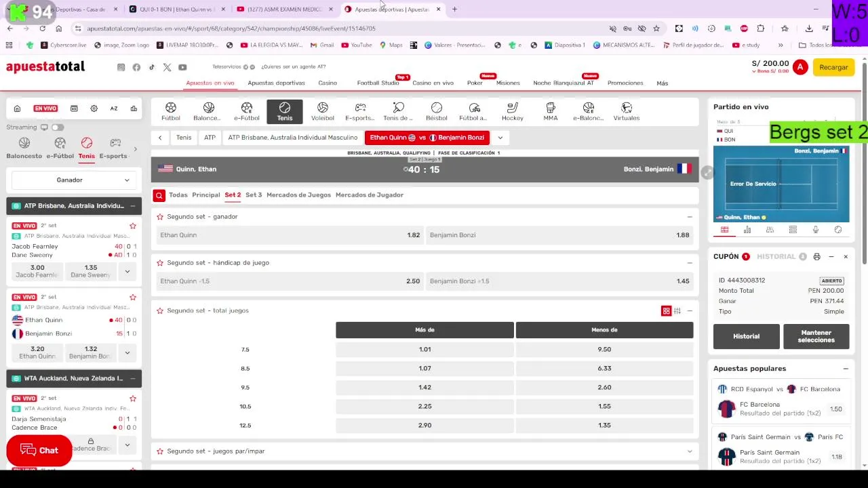This screenshot has height=488, width=868.
Task: Switch total juegos to grid view icon
Action: pos(666,311)
